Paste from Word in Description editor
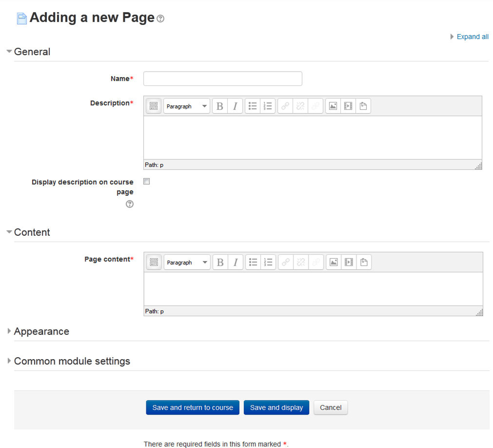Viewport: 493px width, 448px height. pyautogui.click(x=363, y=106)
